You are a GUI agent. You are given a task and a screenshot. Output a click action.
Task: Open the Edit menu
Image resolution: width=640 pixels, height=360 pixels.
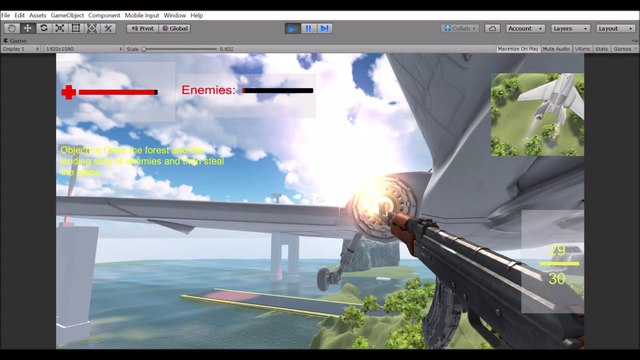(20, 15)
